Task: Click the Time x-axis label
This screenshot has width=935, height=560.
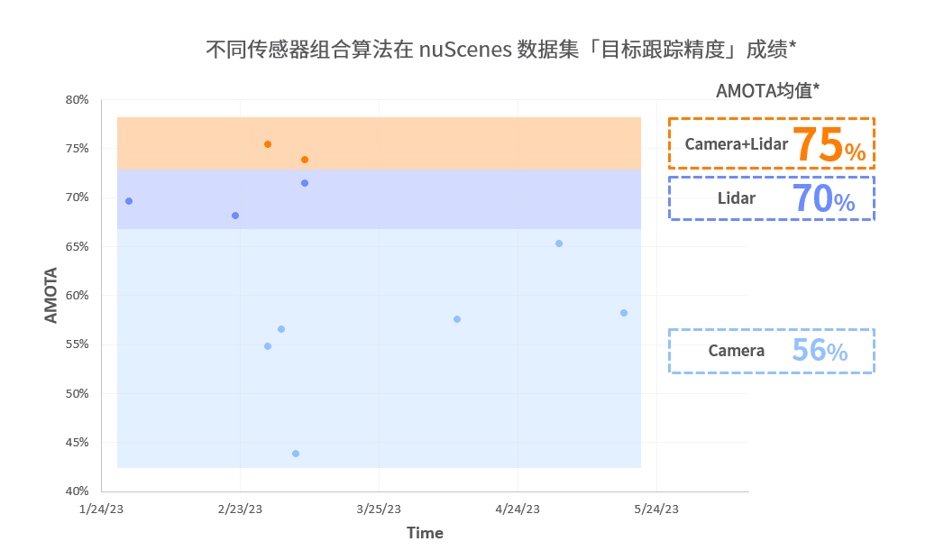Action: [x=425, y=533]
